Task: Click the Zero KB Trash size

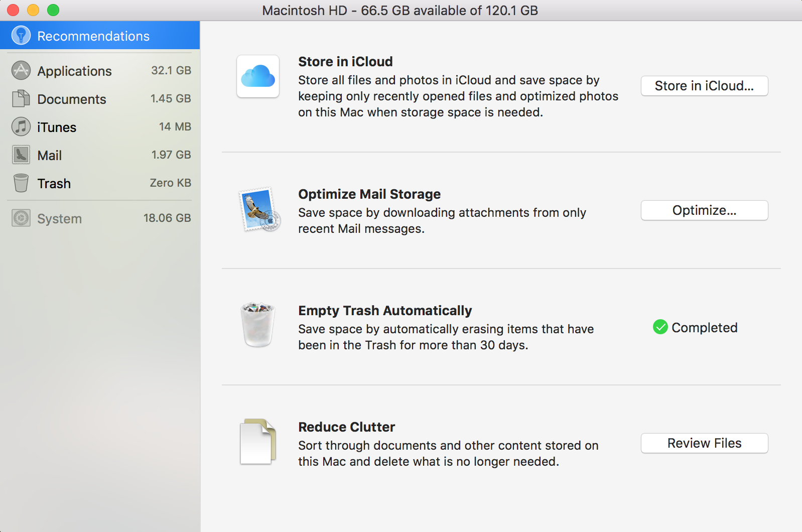Action: click(171, 183)
